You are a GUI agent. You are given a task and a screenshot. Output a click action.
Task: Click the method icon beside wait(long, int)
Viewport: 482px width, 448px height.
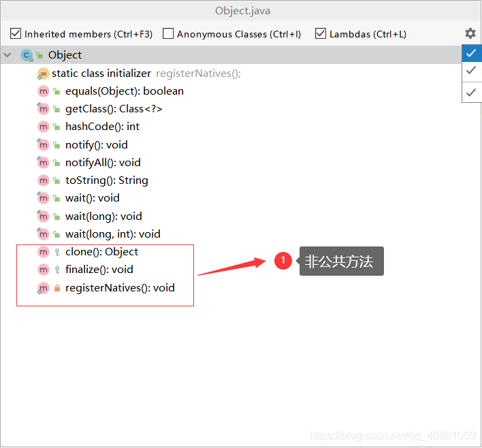click(x=44, y=234)
